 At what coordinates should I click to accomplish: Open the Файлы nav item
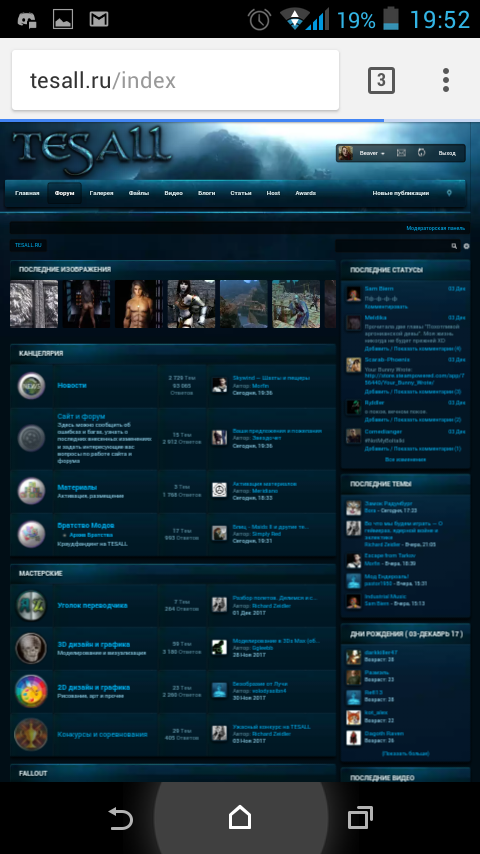tap(139, 193)
